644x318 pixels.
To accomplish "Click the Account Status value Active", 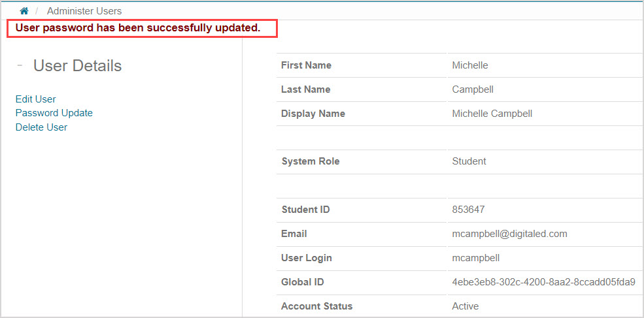I will 465,306.
